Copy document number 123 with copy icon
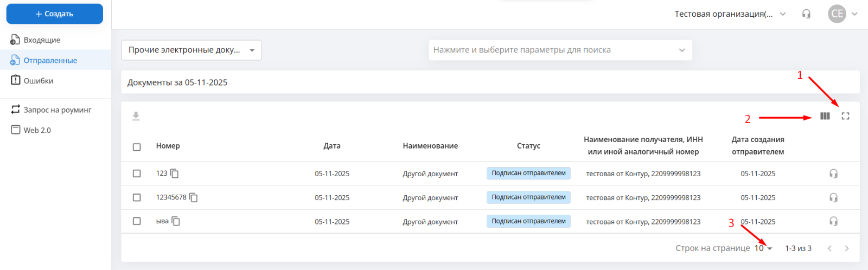Screen dimensions: 868x270 pos(175,173)
